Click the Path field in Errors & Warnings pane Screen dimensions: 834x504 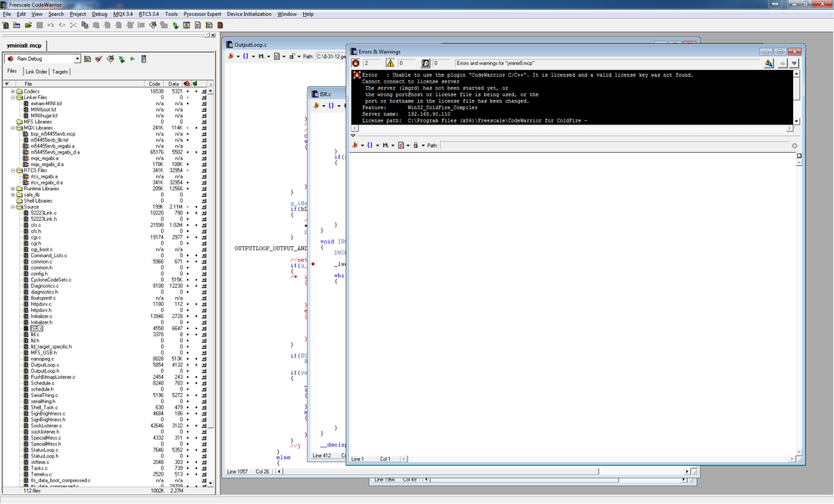point(614,145)
